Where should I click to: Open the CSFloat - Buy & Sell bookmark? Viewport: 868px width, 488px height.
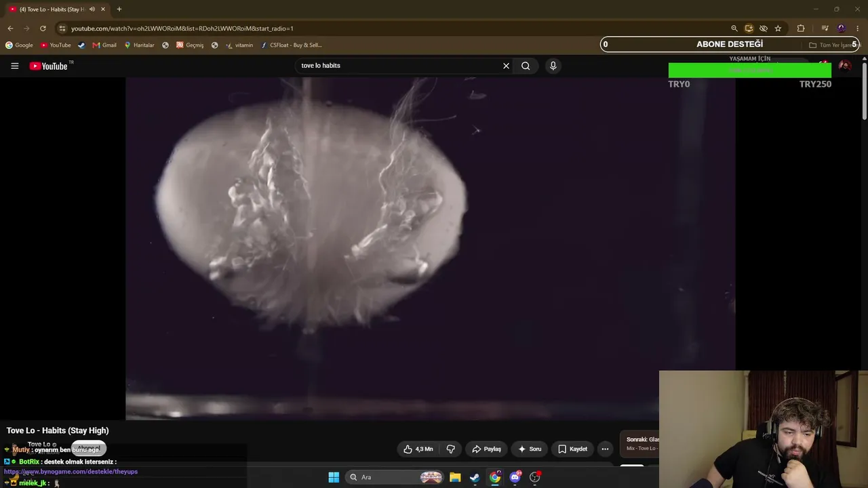[x=292, y=45]
